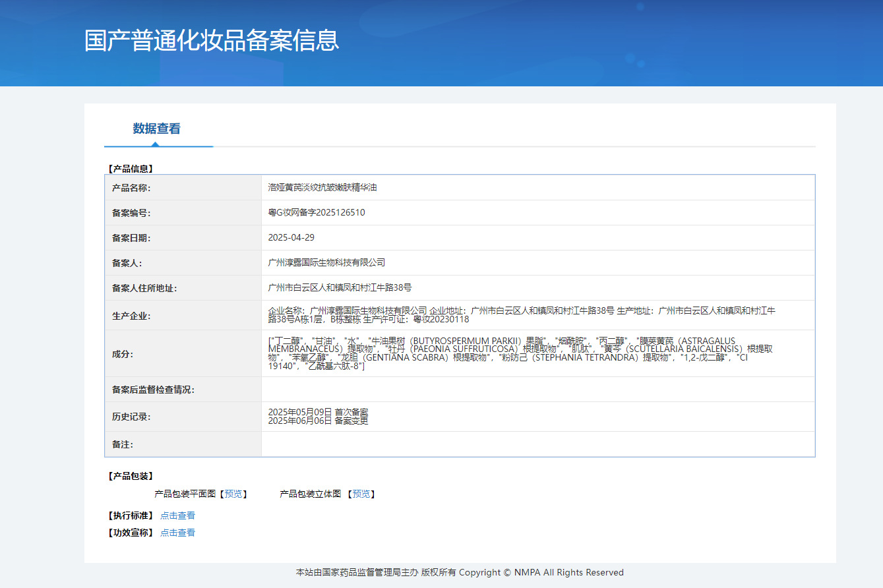This screenshot has width=883, height=588.
Task: Click history entry 2025年05月09日 首次备案
Action: pyautogui.click(x=318, y=412)
